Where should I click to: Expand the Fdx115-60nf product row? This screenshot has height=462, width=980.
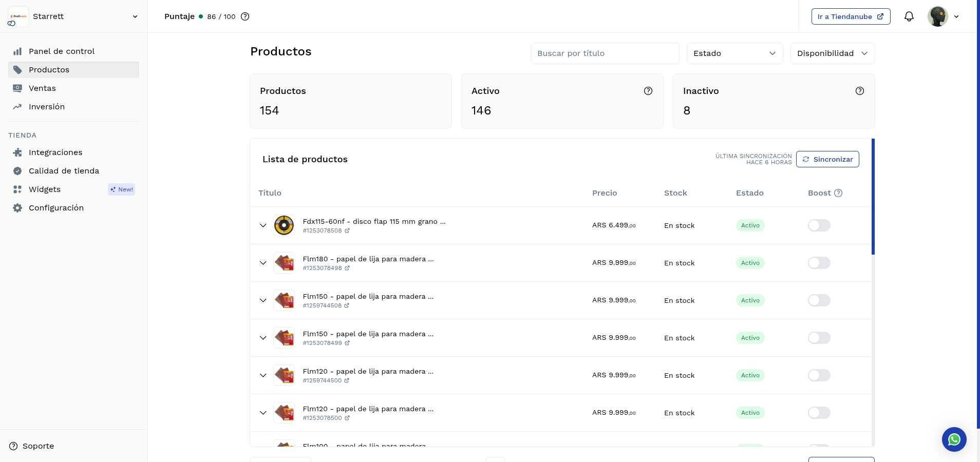pyautogui.click(x=263, y=225)
